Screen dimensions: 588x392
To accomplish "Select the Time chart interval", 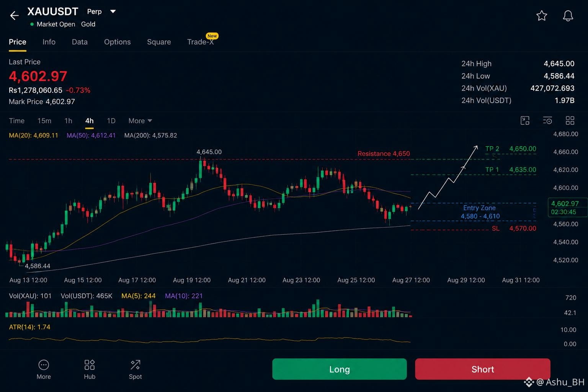I will pyautogui.click(x=17, y=121).
